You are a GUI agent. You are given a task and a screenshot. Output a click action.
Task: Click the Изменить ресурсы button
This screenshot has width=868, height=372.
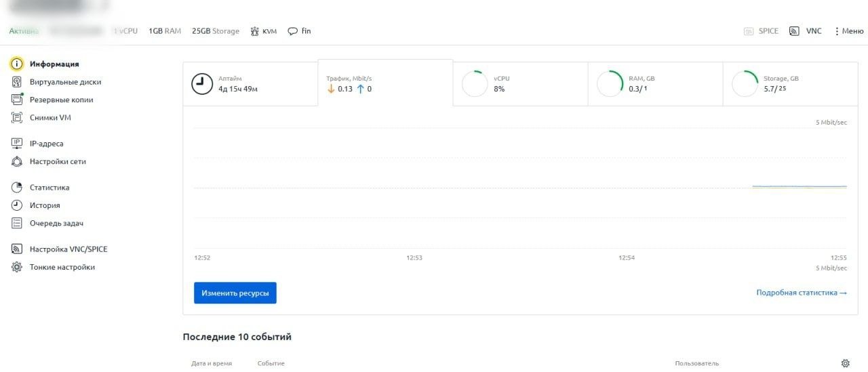tap(235, 293)
